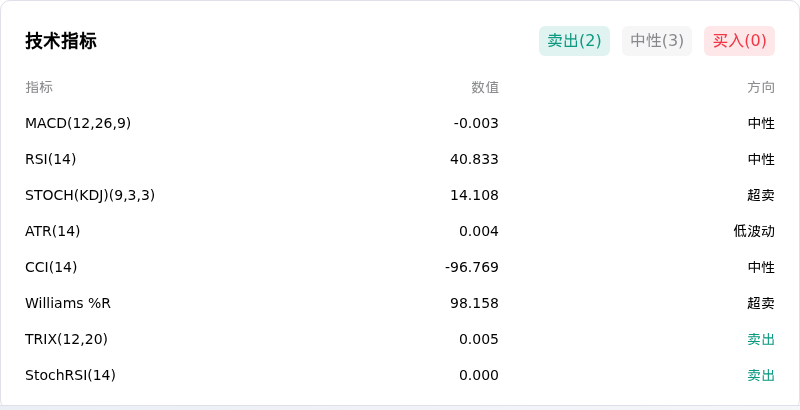Click the 指标 column header
Viewport: 800px width, 410px height.
39,87
